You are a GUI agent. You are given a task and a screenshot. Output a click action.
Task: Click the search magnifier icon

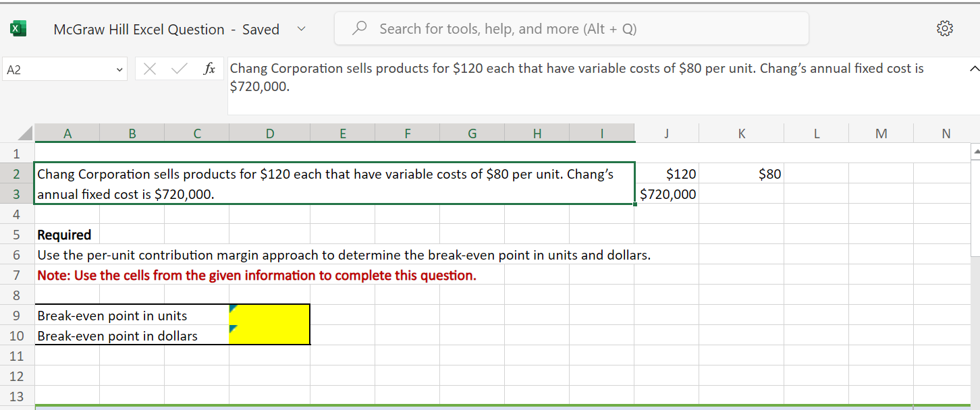pos(358,28)
